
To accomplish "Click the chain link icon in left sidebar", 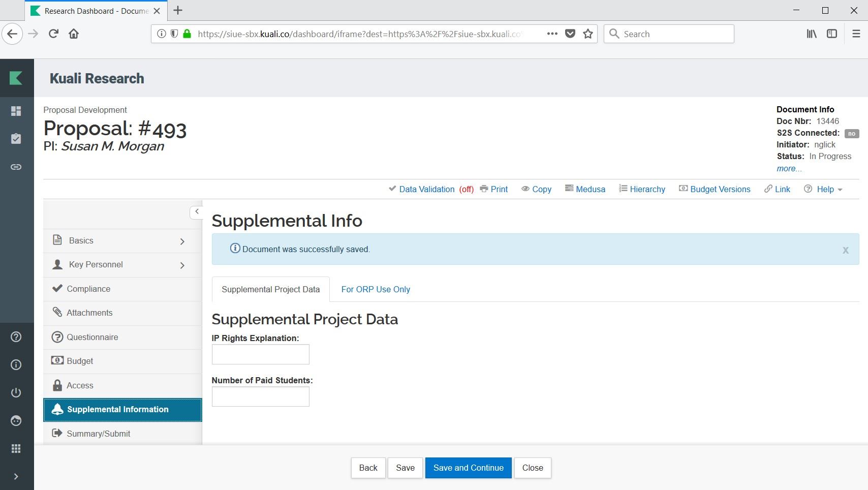I will click(16, 167).
